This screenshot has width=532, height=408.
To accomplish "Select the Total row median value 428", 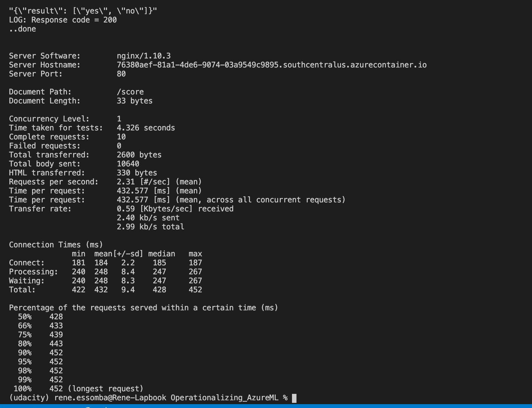I will coord(159,290).
